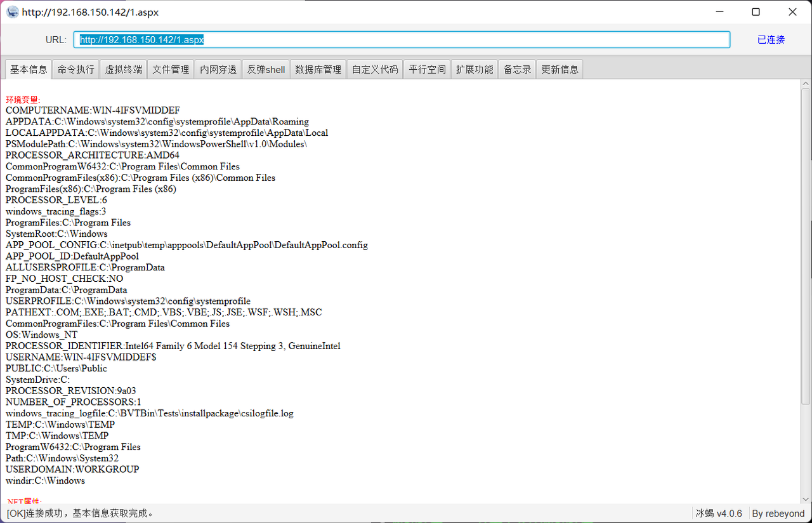Click the Behinder app icon in title bar
The height and width of the screenshot is (523, 812).
click(12, 12)
